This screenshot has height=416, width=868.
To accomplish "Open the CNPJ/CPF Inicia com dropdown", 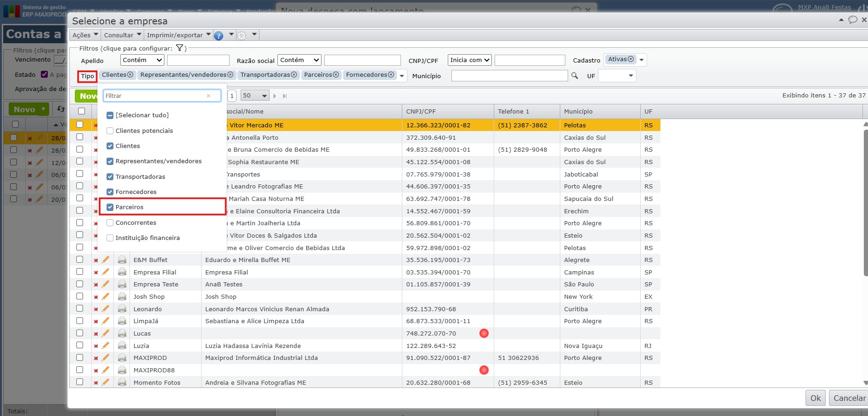I will tap(470, 60).
